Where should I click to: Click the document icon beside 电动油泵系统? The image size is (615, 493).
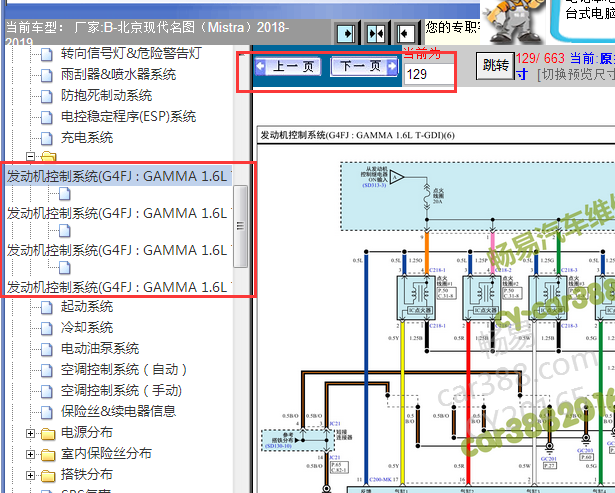[x=47, y=349]
